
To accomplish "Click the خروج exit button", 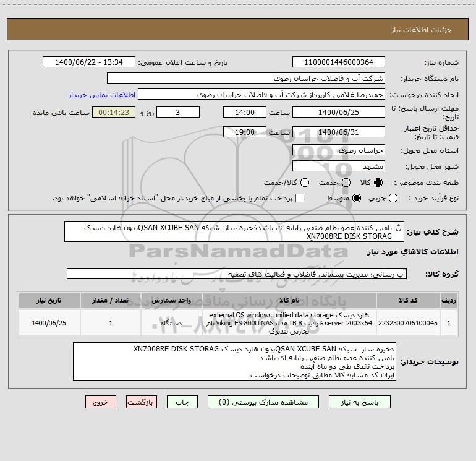I will coord(101,402).
